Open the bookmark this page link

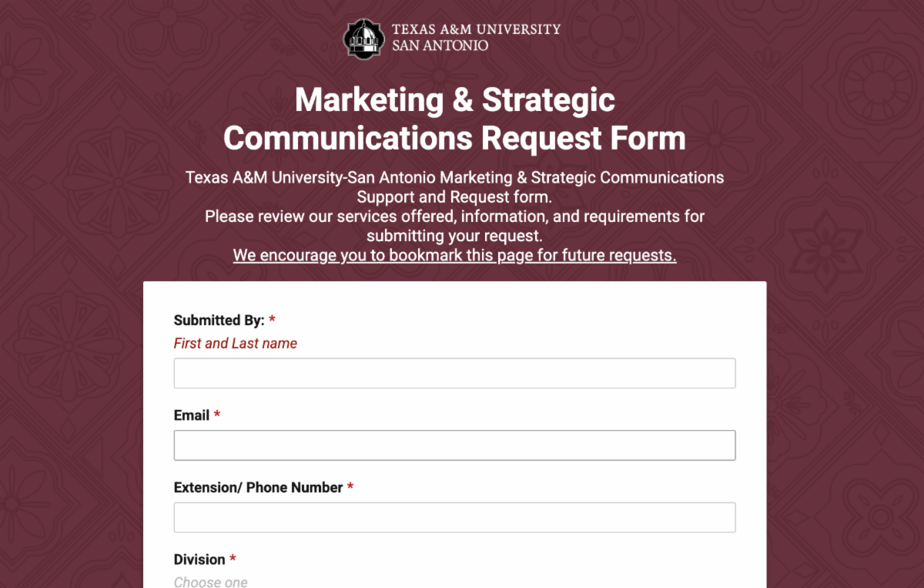tap(454, 255)
